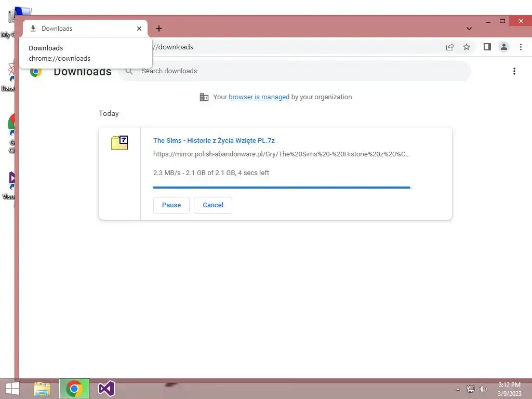The height and width of the screenshot is (399, 532).
Task: Share this page via the share icon
Action: [x=450, y=47]
